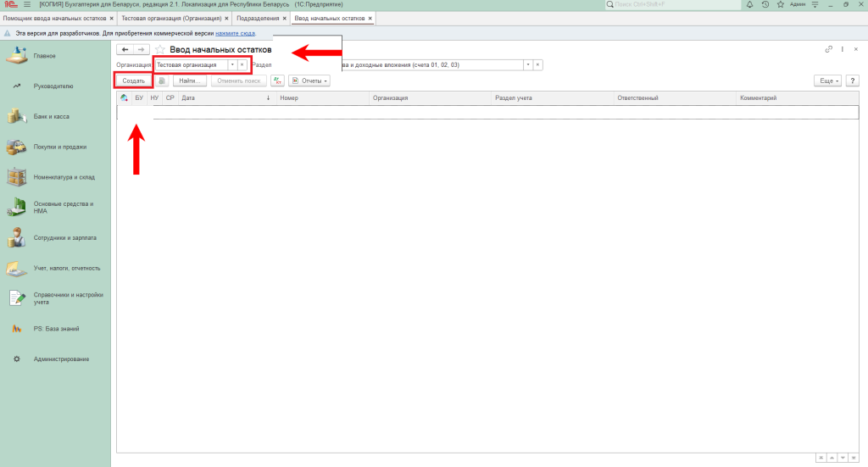Open favorites star in top bar
868x467 pixels.
click(x=780, y=4)
